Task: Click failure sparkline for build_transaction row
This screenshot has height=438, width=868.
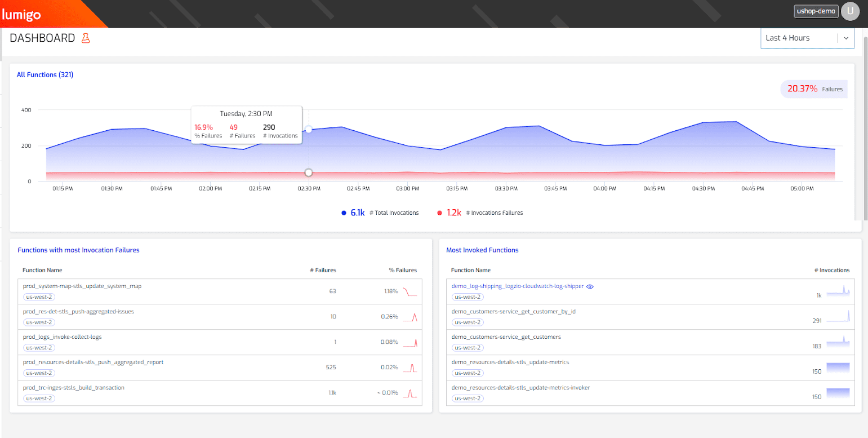Action: click(x=410, y=393)
